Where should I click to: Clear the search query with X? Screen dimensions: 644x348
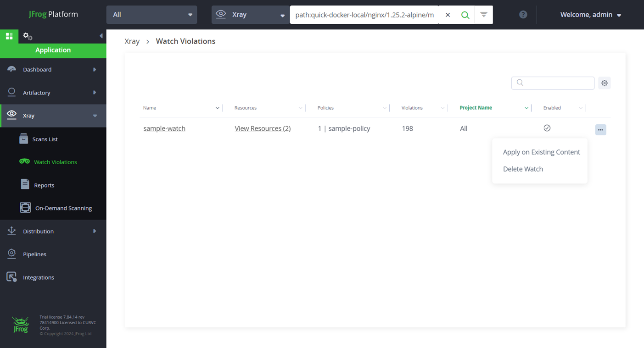pos(448,15)
